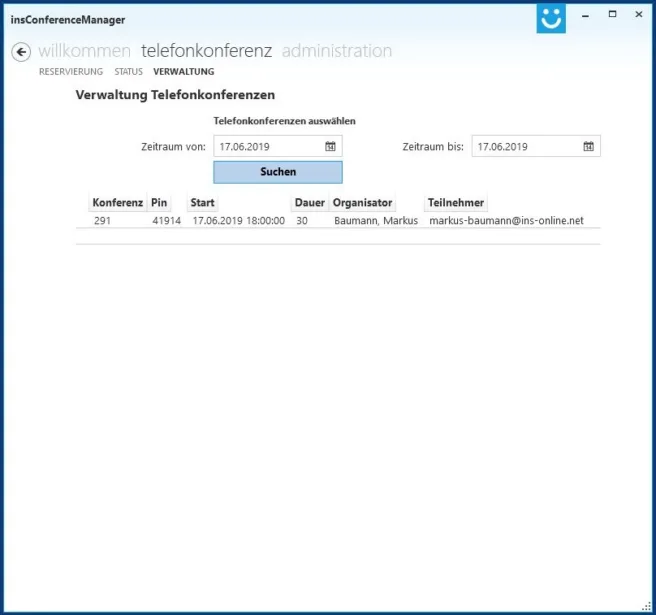This screenshot has width=656, height=615.
Task: Sort by the Organisator column header
Action: 362,202
